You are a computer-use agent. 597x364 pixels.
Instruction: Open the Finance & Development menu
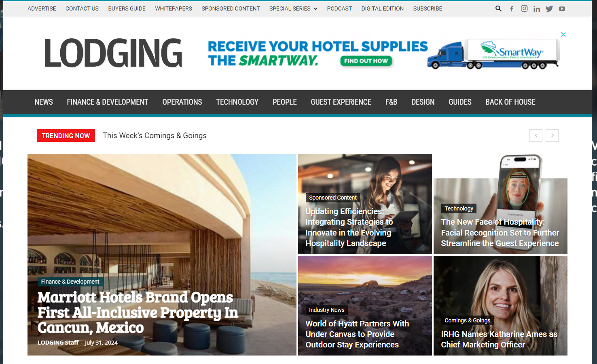(108, 102)
